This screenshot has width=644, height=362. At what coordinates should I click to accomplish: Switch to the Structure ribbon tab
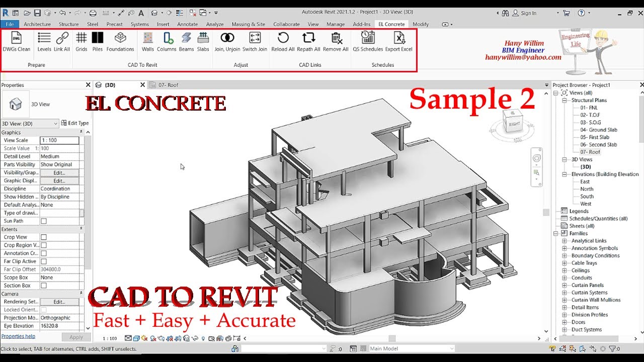pyautogui.click(x=68, y=24)
